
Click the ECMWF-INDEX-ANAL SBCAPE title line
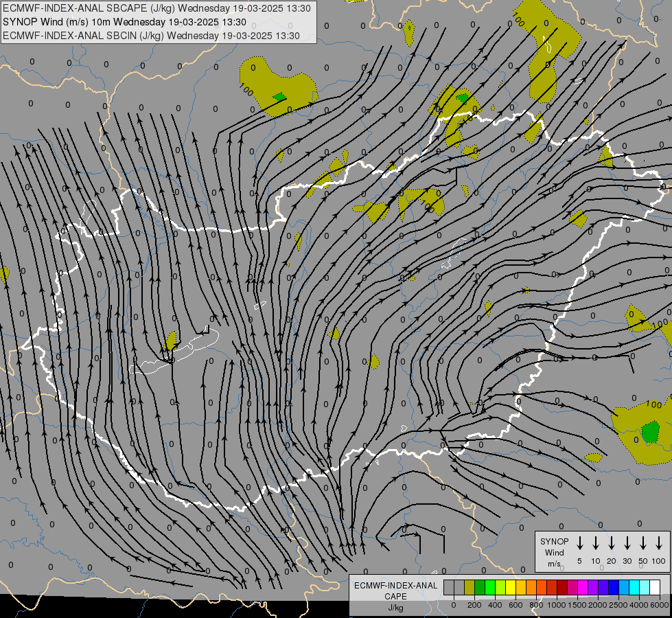click(157, 8)
